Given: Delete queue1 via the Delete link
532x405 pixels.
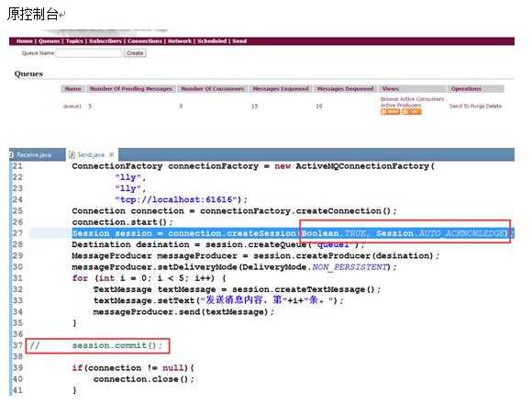Looking at the screenshot, I should click(x=493, y=106).
